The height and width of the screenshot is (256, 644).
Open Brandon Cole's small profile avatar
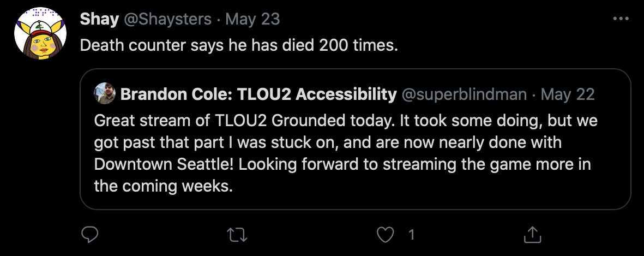(104, 93)
